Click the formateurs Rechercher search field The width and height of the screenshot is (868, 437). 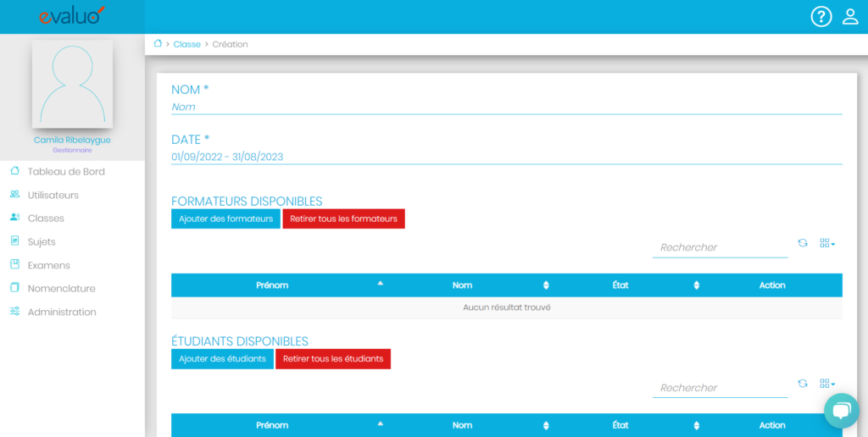pyautogui.click(x=720, y=247)
